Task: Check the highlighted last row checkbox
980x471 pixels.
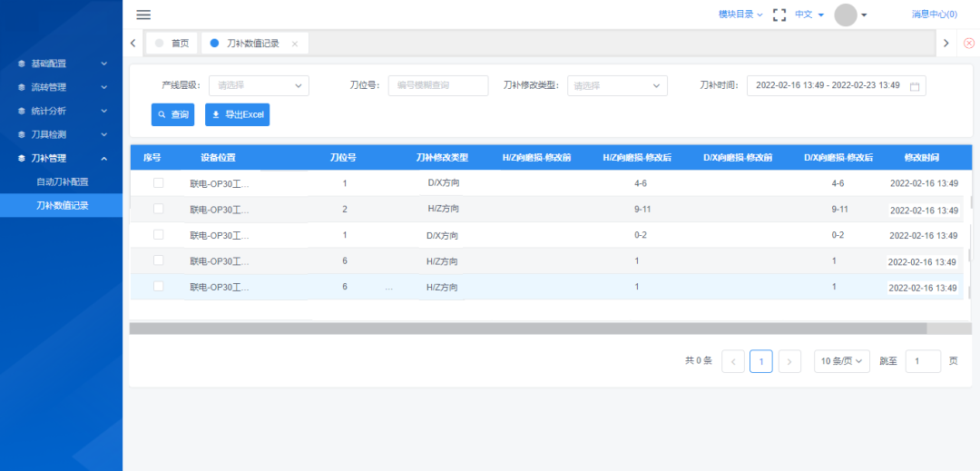Action: pos(159,286)
